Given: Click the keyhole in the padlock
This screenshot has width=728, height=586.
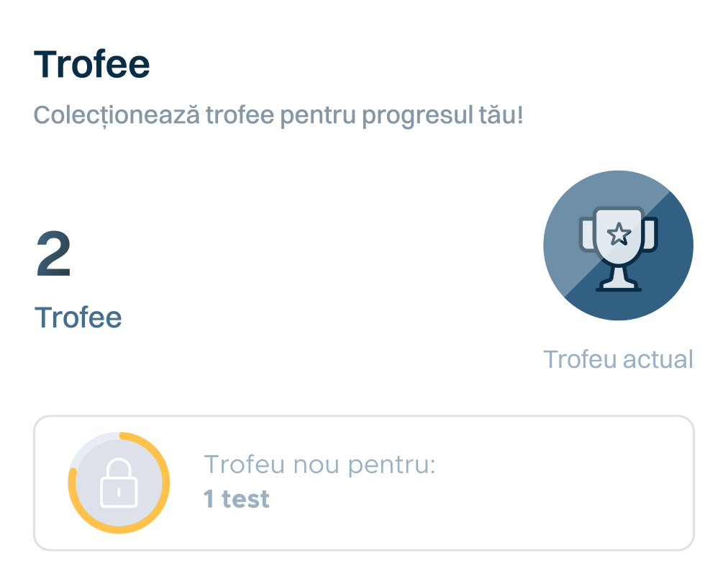Looking at the screenshot, I should (x=119, y=492).
